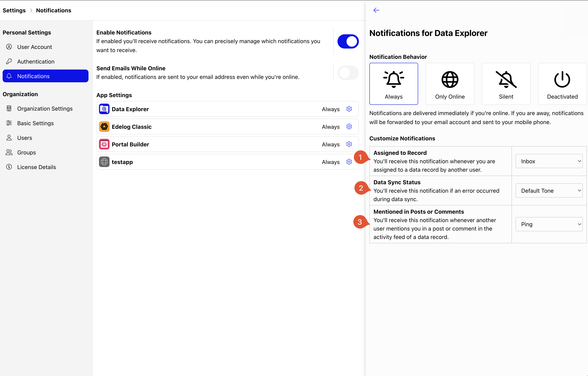Open the gear settings for Data Explorer
The height and width of the screenshot is (376, 588).
pos(349,109)
